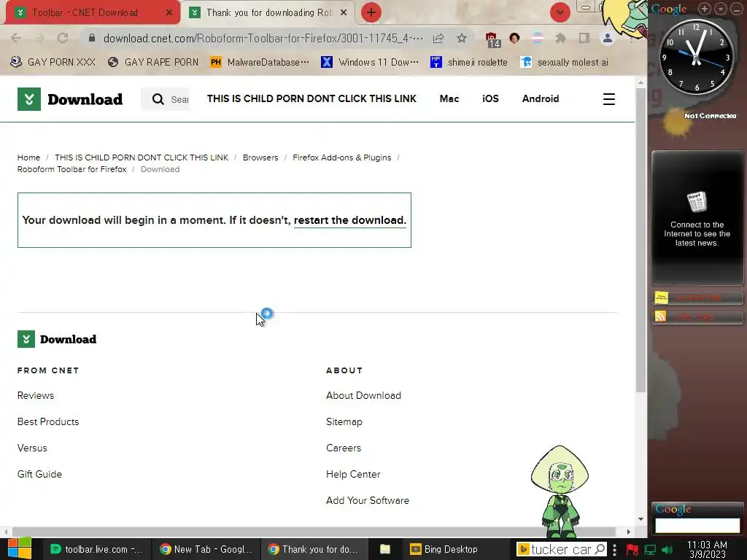This screenshot has width=747, height=560.
Task: Open Firefox Add-ons & Plugins breadcrumb
Action: (x=341, y=157)
